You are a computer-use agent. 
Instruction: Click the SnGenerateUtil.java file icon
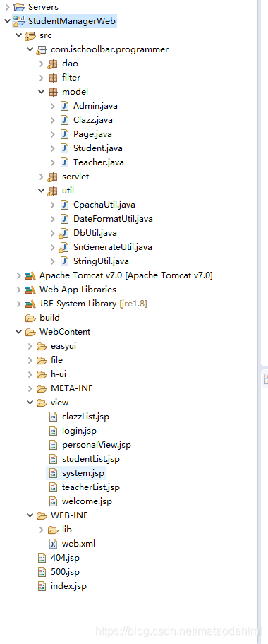click(x=64, y=247)
